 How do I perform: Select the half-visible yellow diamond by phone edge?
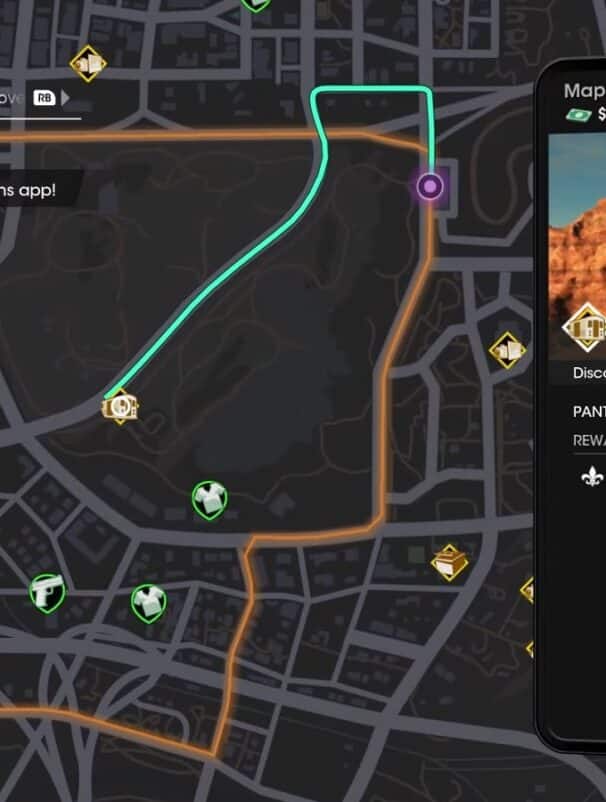coord(527,590)
